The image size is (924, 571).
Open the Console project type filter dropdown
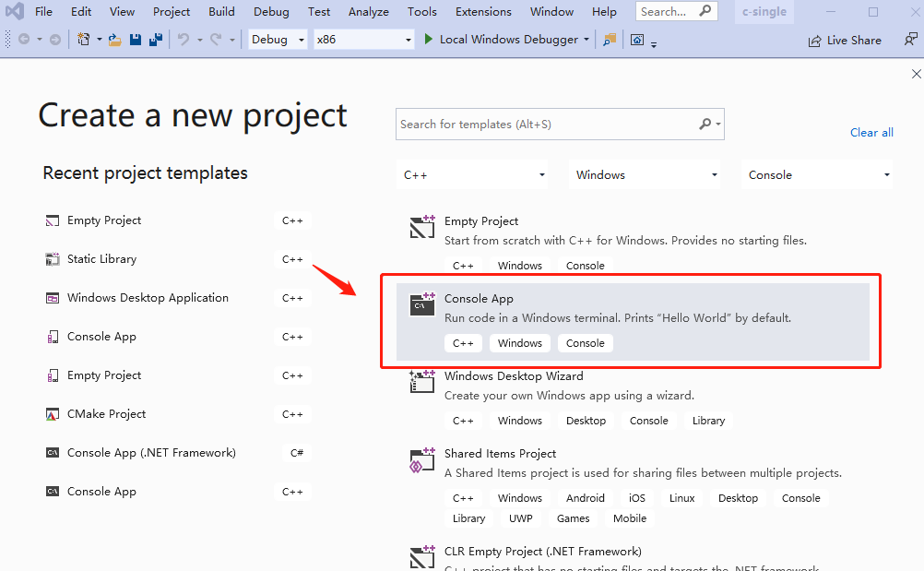click(816, 174)
